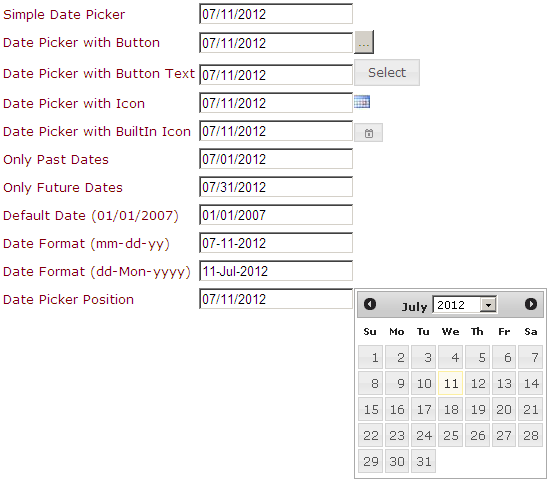This screenshot has width=556, height=490.
Task: Click the Date Picker Position label
Action: coord(68,300)
